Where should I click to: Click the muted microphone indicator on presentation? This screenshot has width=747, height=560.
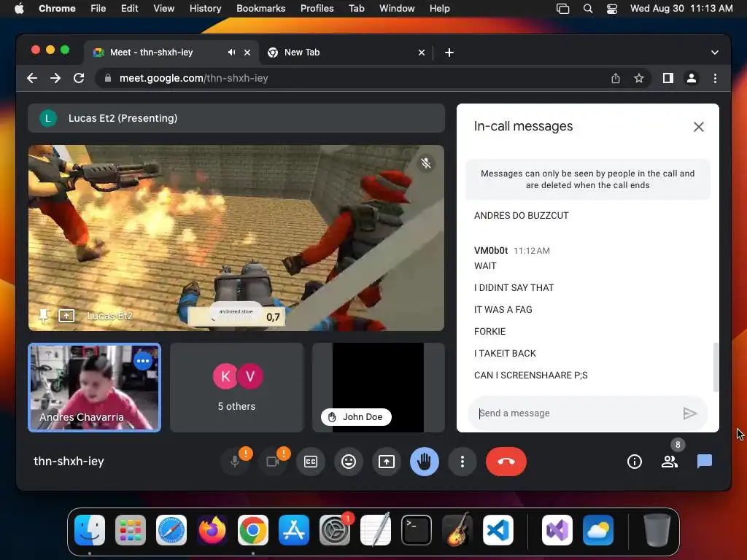click(426, 163)
